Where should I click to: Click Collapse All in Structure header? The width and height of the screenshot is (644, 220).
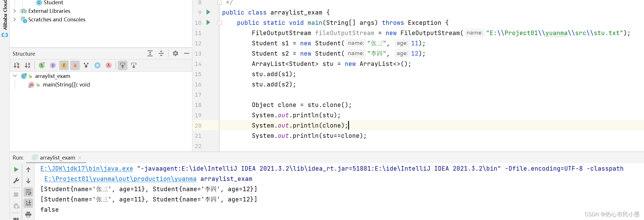click(x=161, y=53)
